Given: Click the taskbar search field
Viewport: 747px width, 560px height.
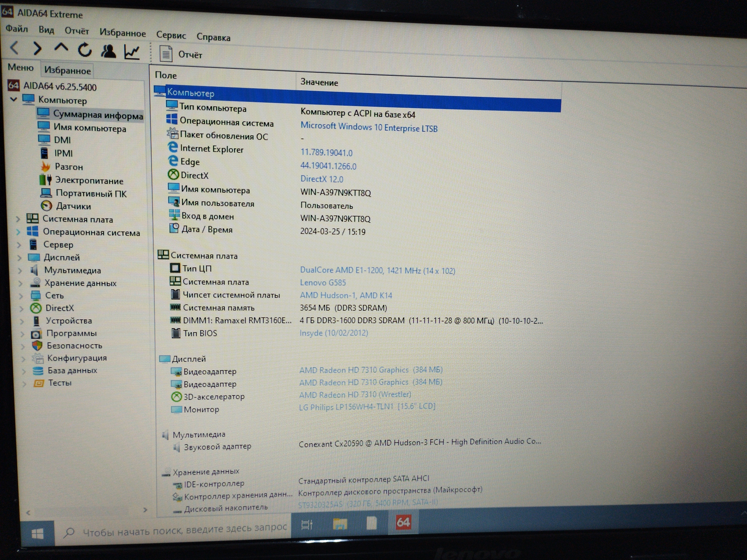Looking at the screenshot, I should pyautogui.click(x=173, y=530).
